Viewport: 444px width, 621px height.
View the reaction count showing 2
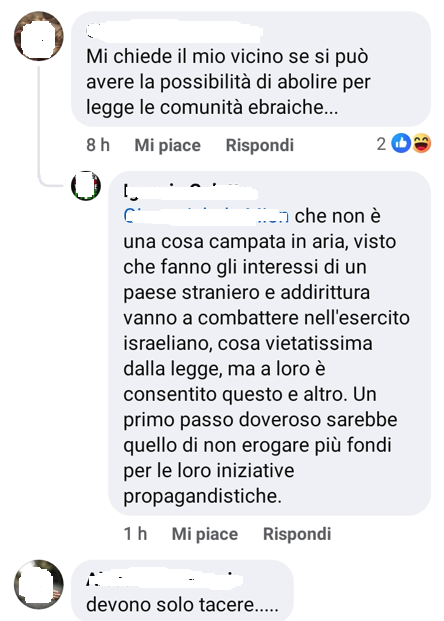point(381,144)
